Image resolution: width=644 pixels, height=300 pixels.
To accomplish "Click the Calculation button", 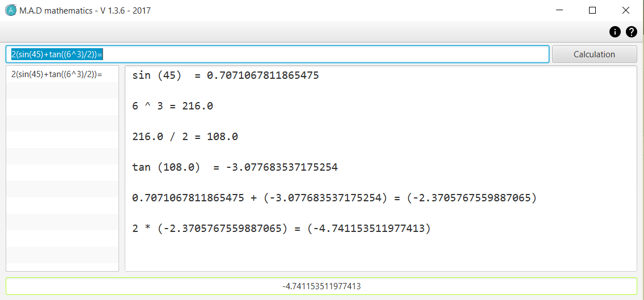I will click(594, 54).
